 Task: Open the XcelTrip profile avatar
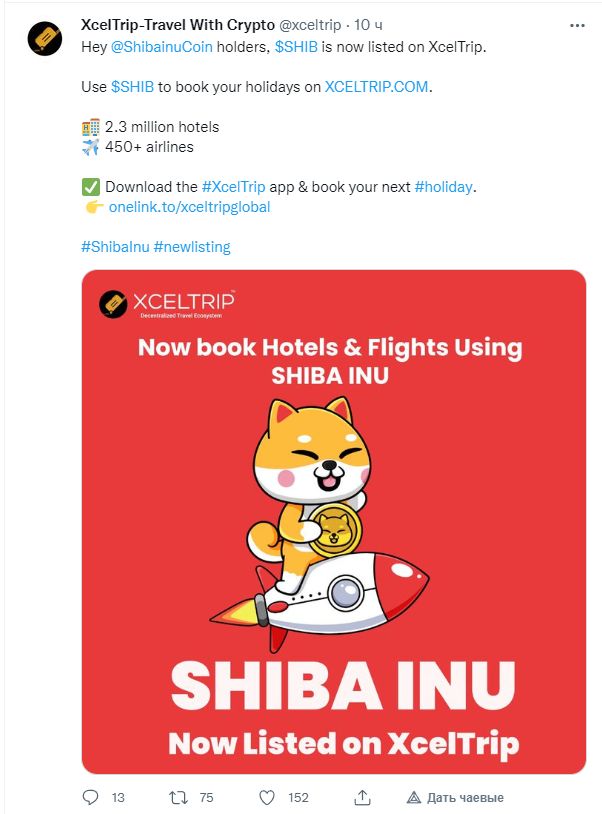tap(45, 38)
